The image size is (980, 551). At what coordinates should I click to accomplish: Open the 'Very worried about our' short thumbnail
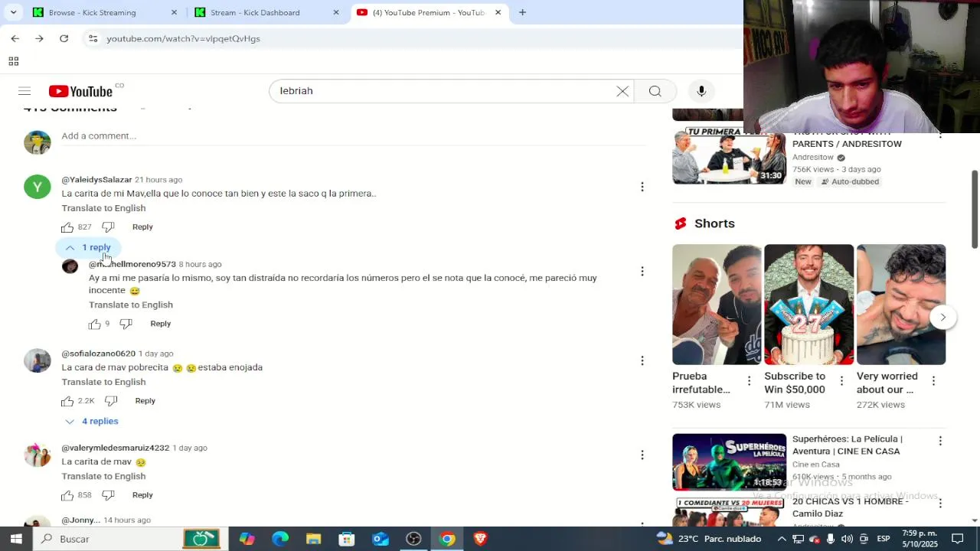click(x=901, y=305)
